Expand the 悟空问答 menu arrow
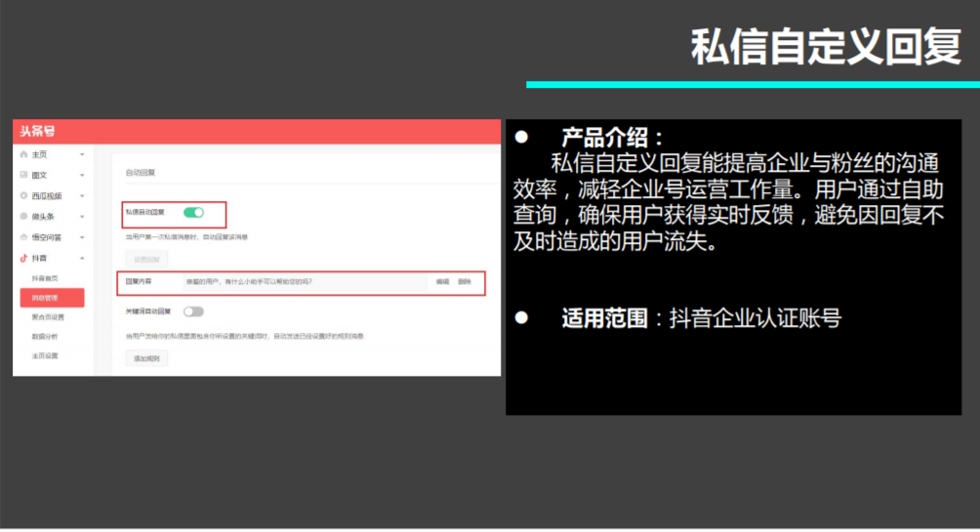Image resolution: width=980 pixels, height=532 pixels. coord(82,237)
